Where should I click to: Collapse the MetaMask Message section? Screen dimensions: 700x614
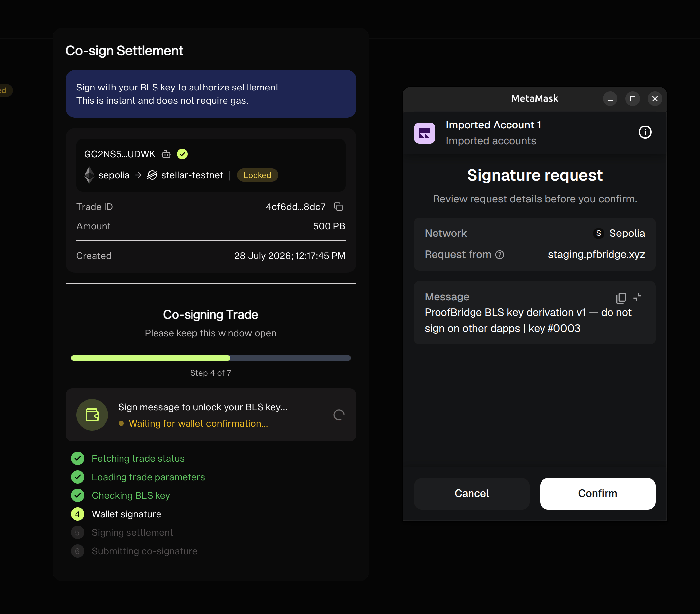[637, 297]
